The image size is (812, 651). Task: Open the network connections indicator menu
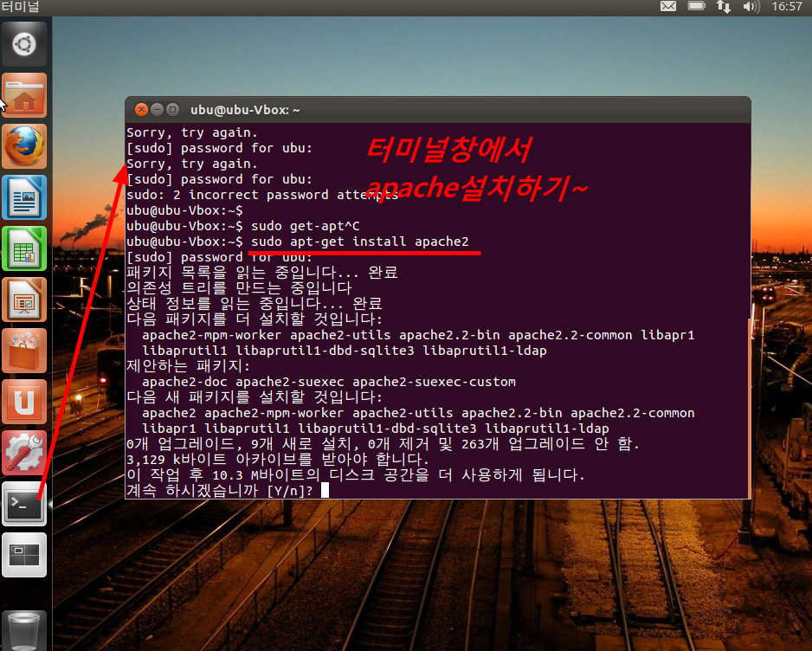coord(723,7)
